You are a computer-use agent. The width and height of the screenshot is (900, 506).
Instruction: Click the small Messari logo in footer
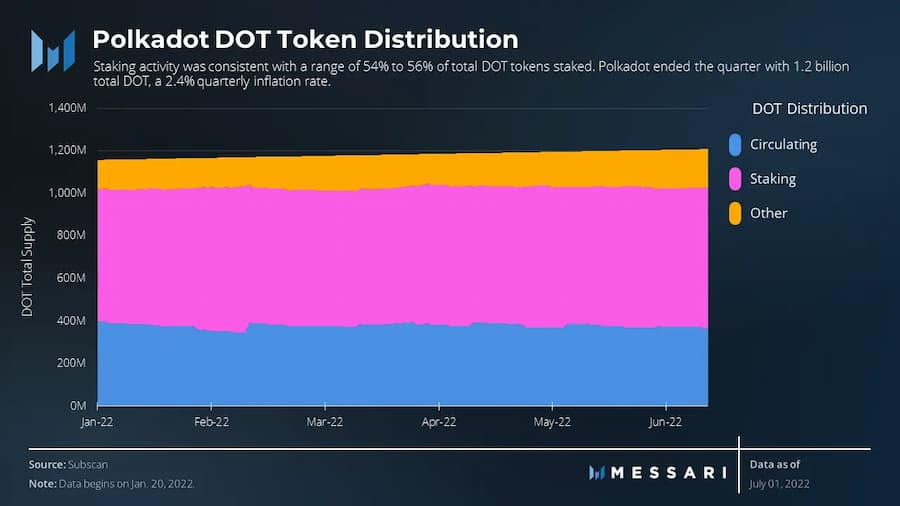tap(596, 472)
